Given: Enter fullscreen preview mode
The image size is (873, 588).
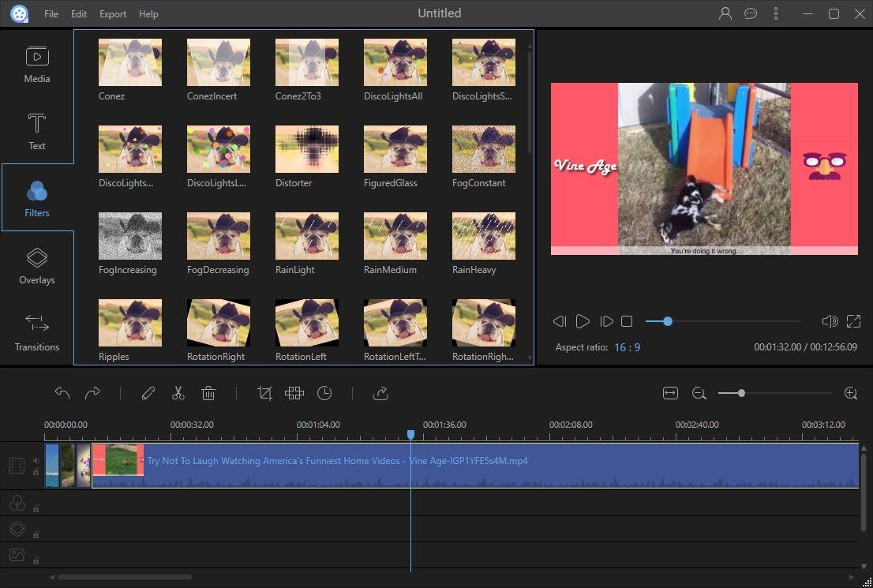Looking at the screenshot, I should 853,321.
